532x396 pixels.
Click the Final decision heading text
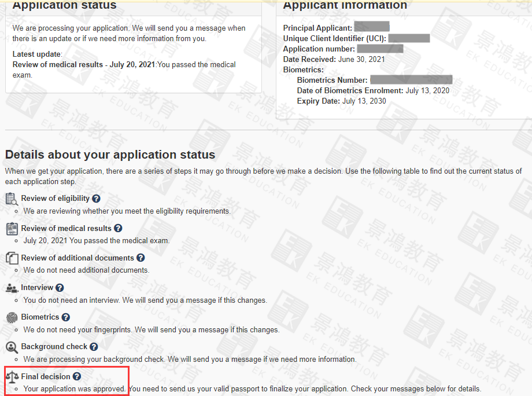point(46,377)
